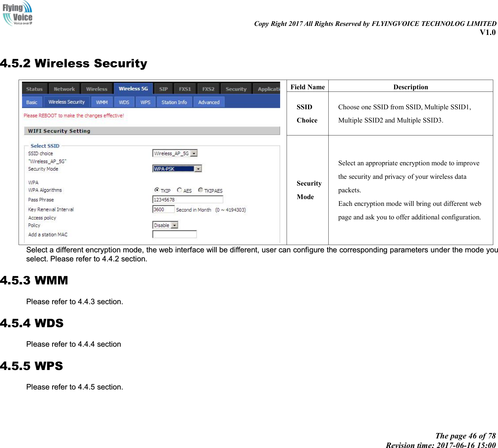Switch to the Network tab
The height and width of the screenshot is (448, 498).
[64, 89]
